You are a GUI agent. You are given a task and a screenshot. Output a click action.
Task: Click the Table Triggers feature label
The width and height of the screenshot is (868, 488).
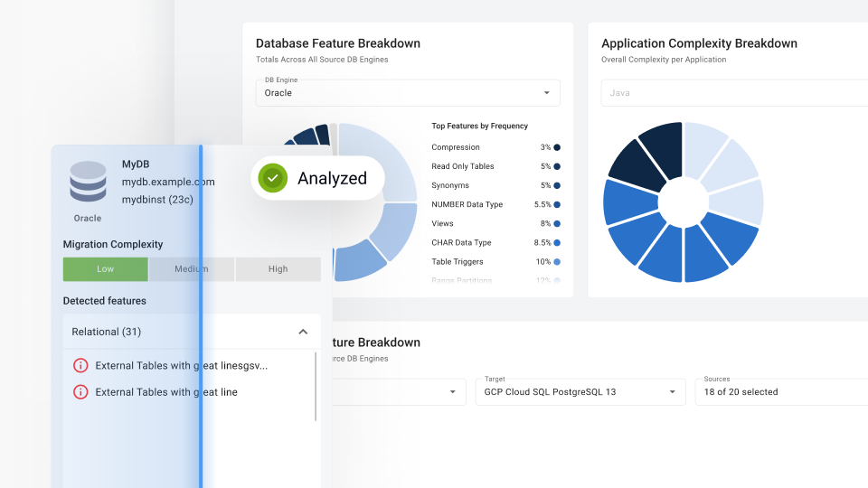point(458,262)
